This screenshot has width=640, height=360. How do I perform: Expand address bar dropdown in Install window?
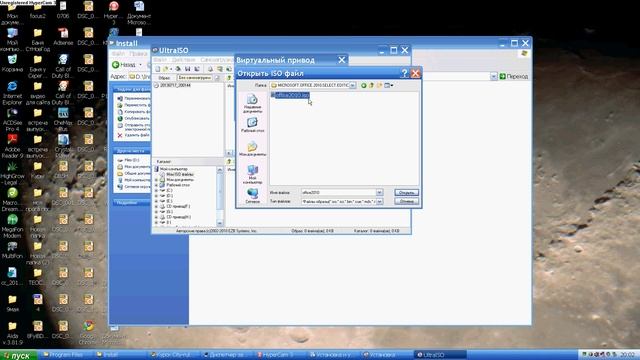point(493,76)
